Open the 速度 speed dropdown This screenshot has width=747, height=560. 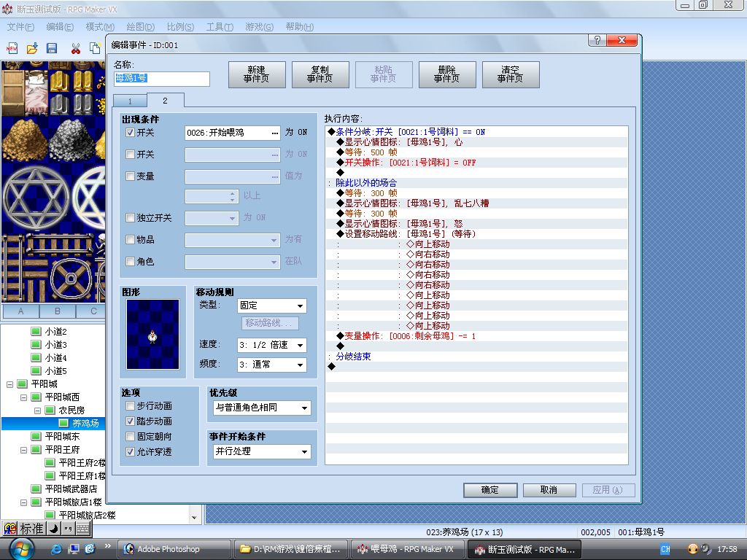tap(271, 345)
